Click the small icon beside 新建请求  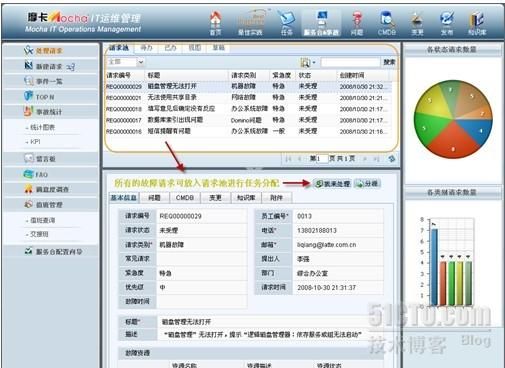(x=71, y=67)
